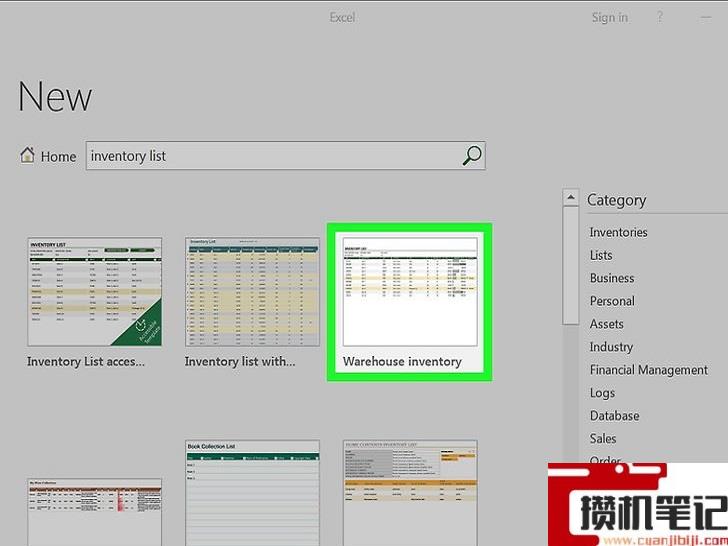Viewport: 728px width, 546px height.
Task: Click the 'Warehouse inventory' label text
Action: 402,362
